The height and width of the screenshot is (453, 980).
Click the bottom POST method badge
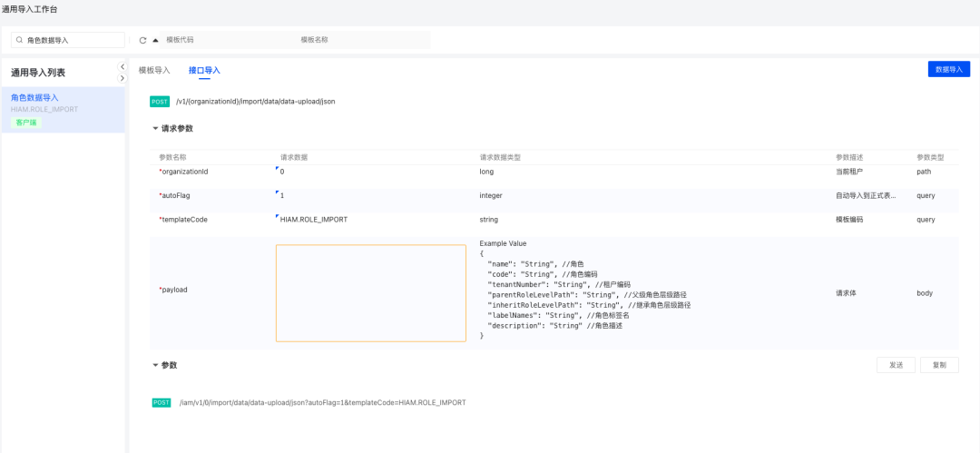(162, 402)
